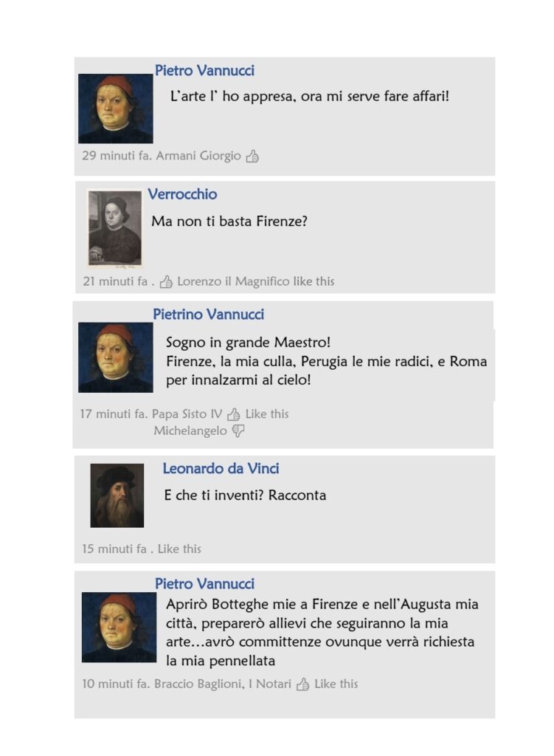
Task: Click 'Like this' in the Braccio Baglioni line
Action: tap(336, 684)
